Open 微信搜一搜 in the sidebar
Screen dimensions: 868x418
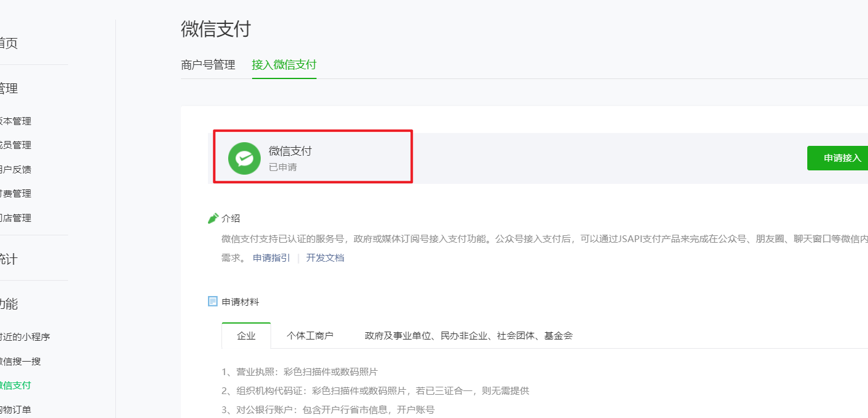click(20, 362)
